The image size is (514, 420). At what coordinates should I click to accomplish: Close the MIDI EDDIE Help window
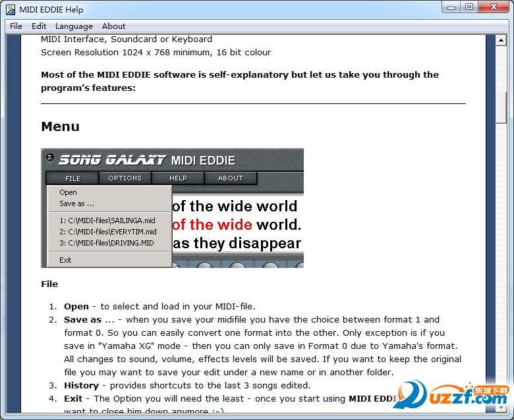point(493,7)
